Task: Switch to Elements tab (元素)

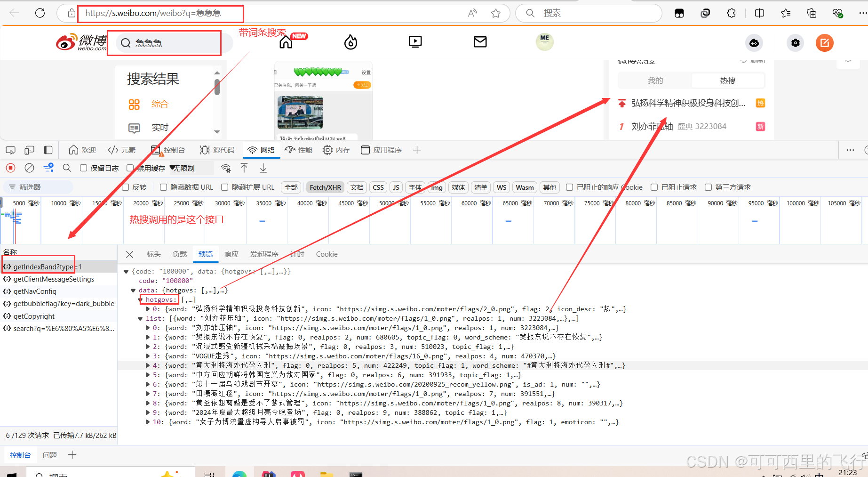Action: [122, 150]
